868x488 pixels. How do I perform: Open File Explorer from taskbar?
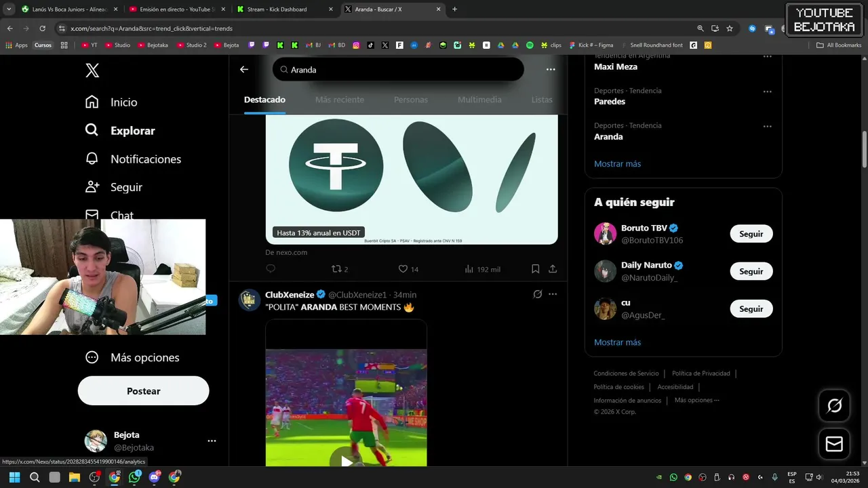click(74, 477)
